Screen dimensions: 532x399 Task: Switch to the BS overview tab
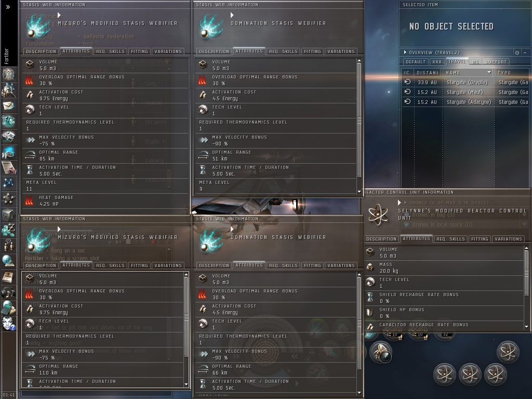coord(475,62)
